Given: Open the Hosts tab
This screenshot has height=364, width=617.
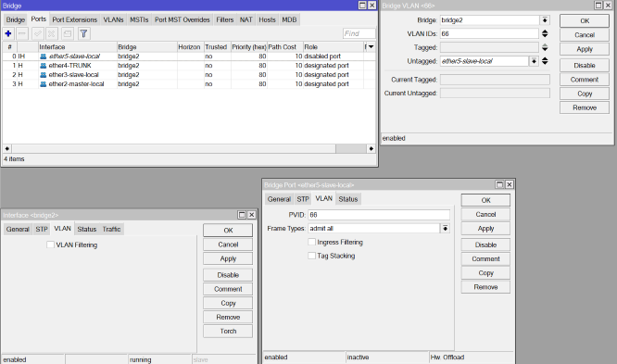Looking at the screenshot, I should click(x=267, y=19).
